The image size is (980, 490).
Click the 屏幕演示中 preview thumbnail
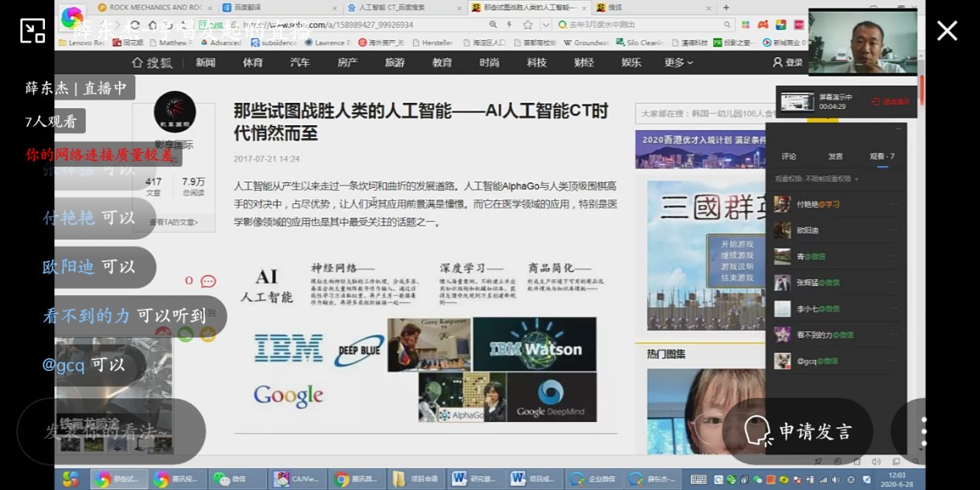tap(797, 101)
